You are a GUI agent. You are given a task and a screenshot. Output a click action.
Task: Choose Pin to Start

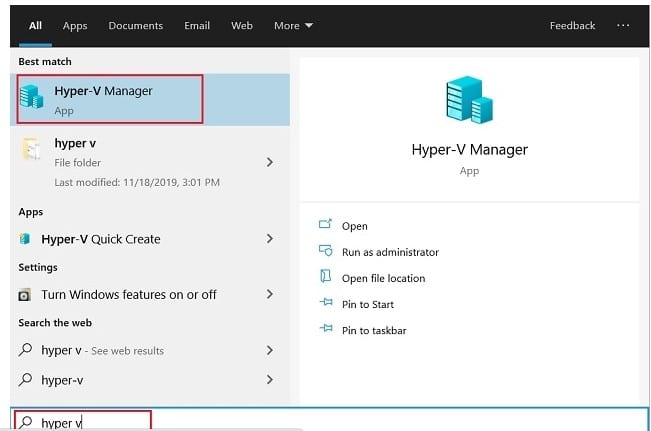[368, 304]
